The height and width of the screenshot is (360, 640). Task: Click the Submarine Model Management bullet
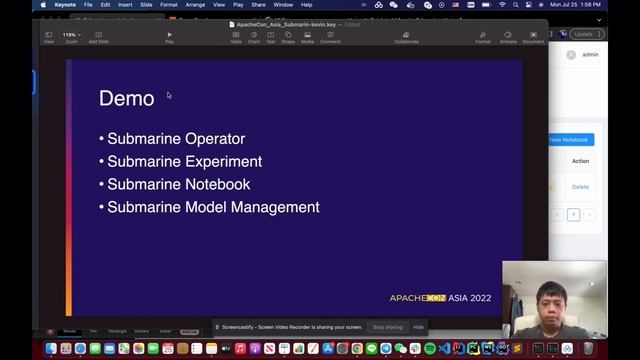[x=213, y=207]
